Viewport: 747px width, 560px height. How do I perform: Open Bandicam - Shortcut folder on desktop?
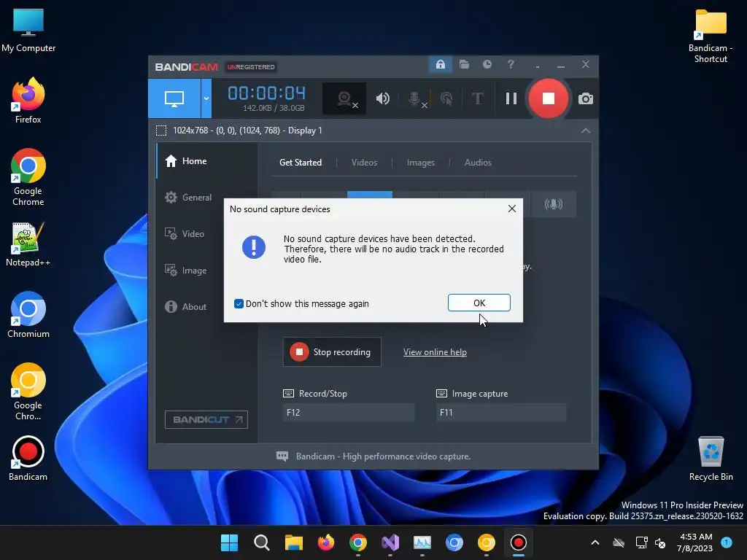point(711,36)
